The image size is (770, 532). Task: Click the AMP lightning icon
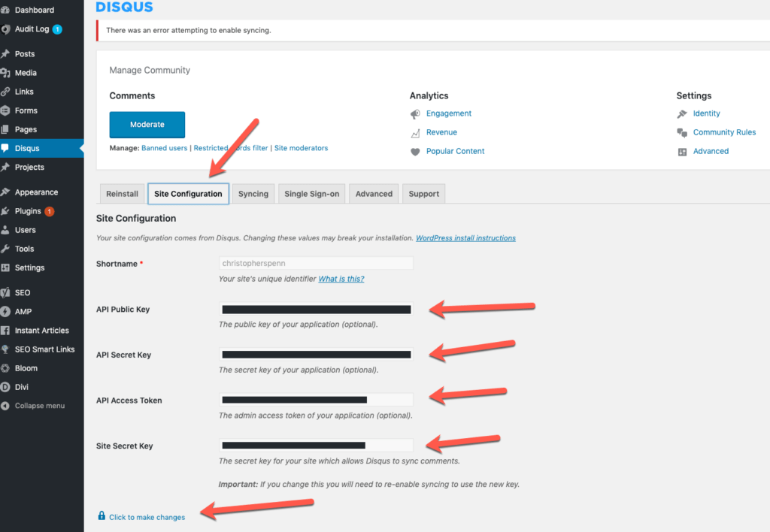coord(5,312)
